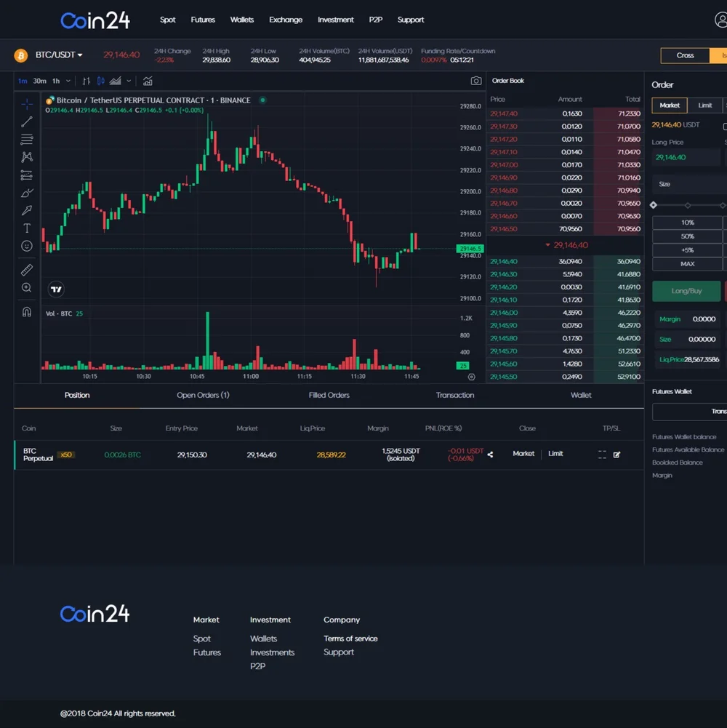The width and height of the screenshot is (727, 728).
Task: Switch margin mode to Cross
Action: [685, 55]
